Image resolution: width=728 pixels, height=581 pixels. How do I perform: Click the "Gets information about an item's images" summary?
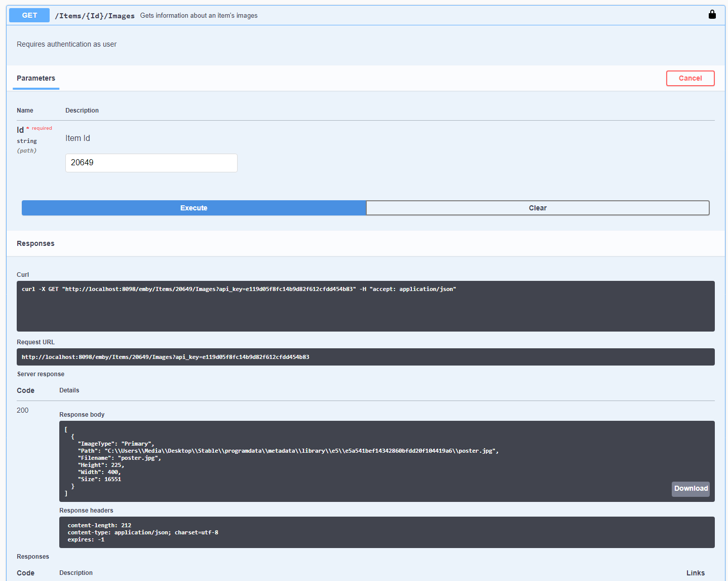pyautogui.click(x=199, y=16)
